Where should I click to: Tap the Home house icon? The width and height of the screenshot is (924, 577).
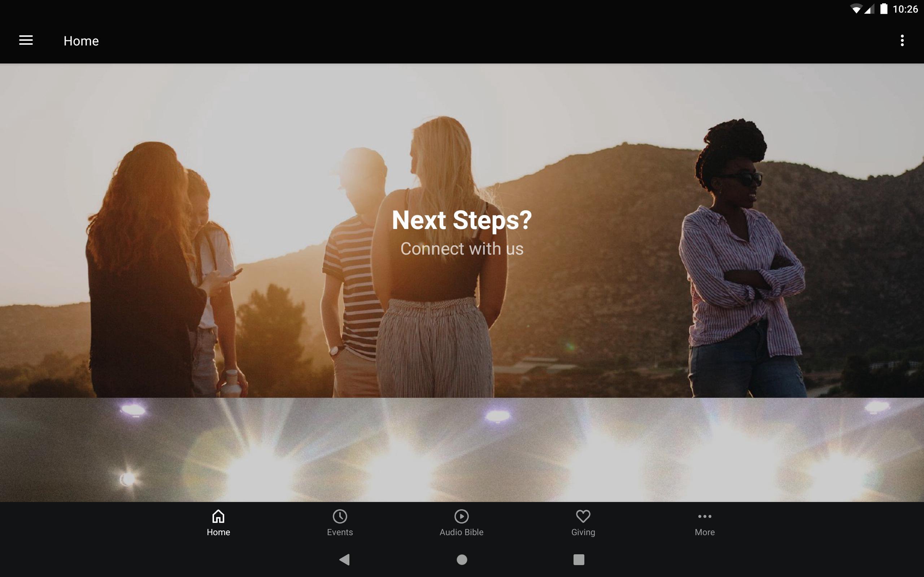pyautogui.click(x=218, y=516)
